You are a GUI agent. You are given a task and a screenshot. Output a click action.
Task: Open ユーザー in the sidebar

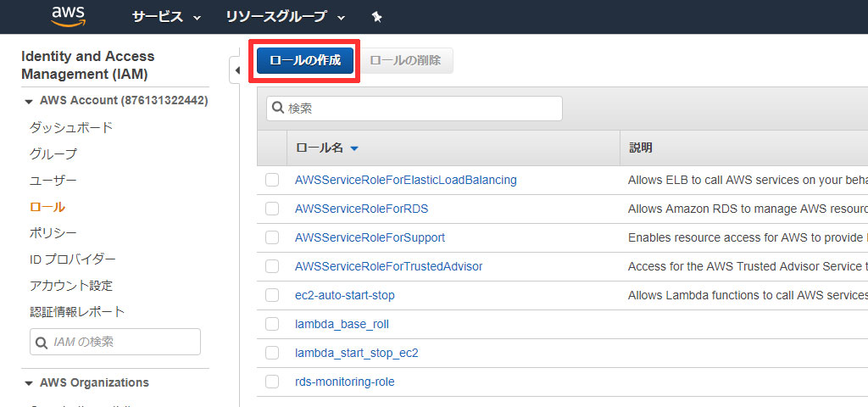[53, 181]
